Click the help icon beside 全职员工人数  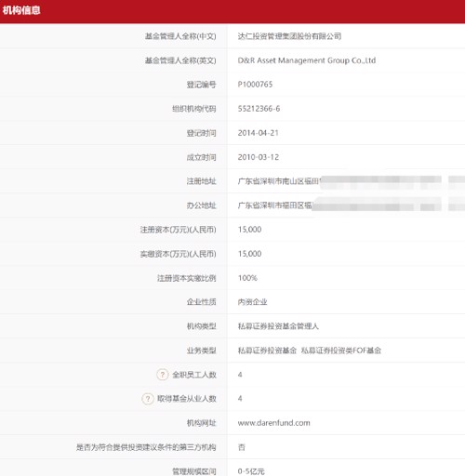163,375
